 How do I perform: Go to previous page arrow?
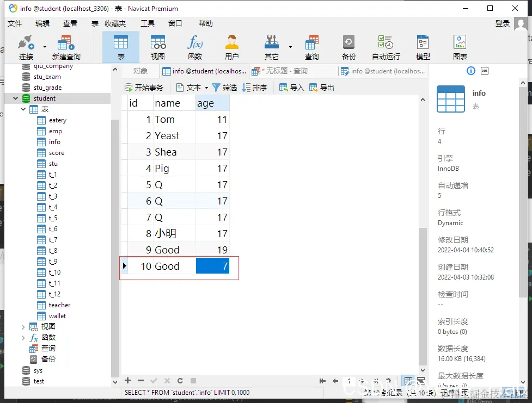tap(335, 381)
